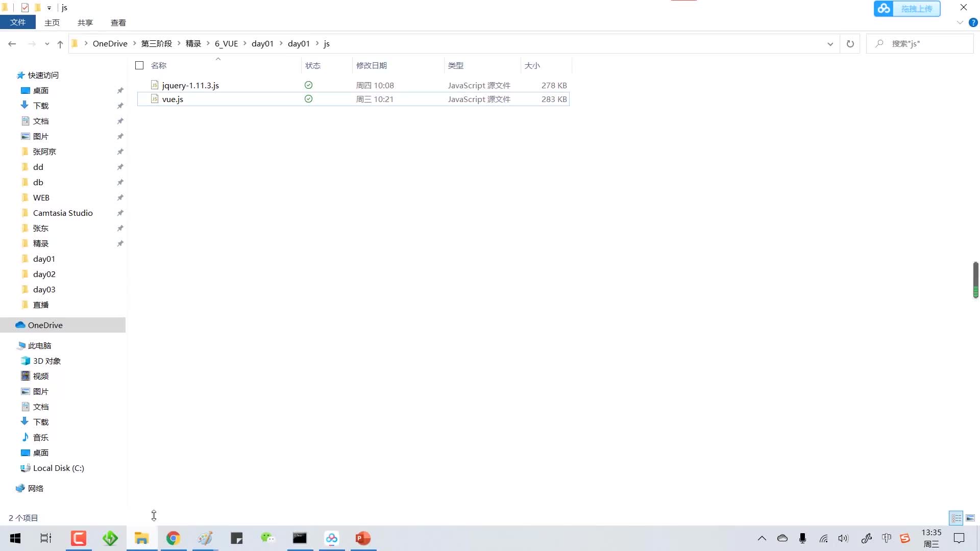The width and height of the screenshot is (980, 551).
Task: Sort by 大小 column header
Action: click(x=532, y=65)
